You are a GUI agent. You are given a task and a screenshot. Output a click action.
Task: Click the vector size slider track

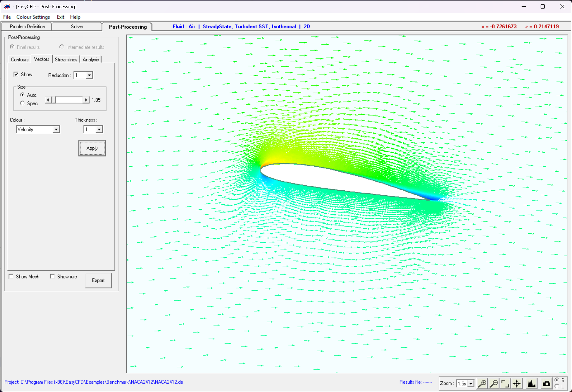(69, 100)
